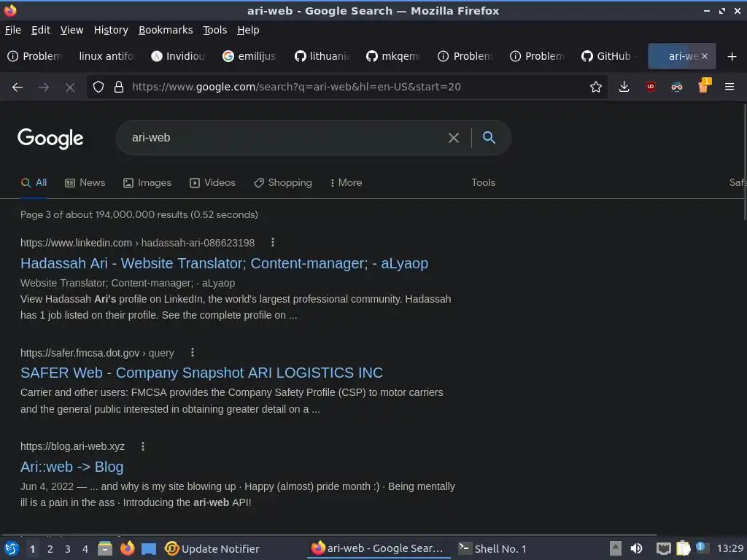Switch to workspace 4 in the pager

(85, 549)
